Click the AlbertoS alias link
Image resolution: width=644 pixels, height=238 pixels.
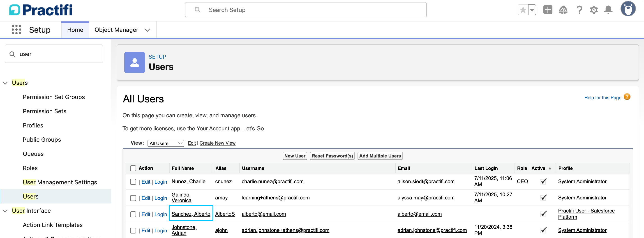[225, 214]
